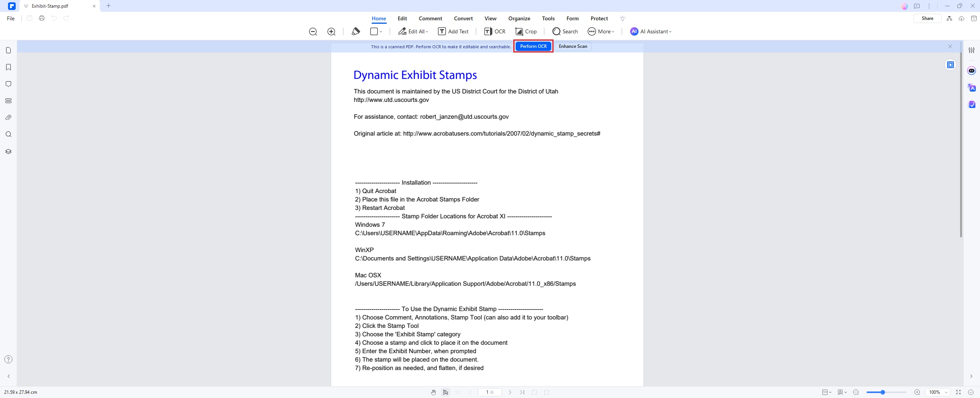The image size is (980, 398).
Task: Click the Share button
Action: [927, 18]
